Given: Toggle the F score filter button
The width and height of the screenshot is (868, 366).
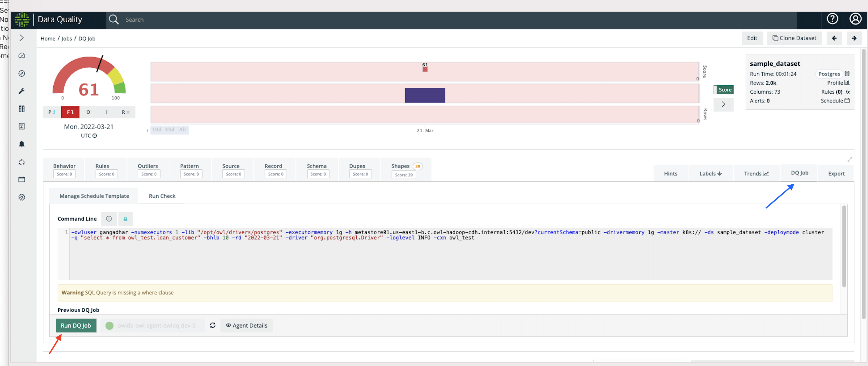Looking at the screenshot, I should (x=70, y=112).
